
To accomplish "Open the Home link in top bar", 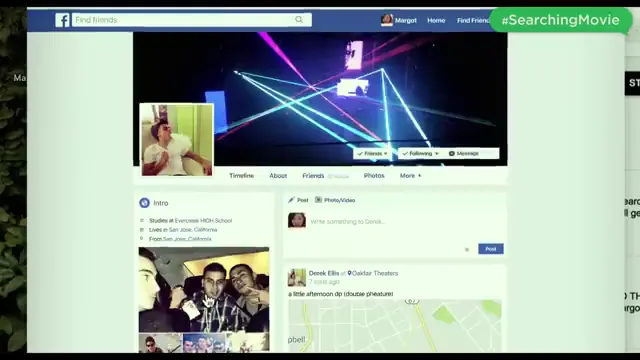I will [436, 20].
